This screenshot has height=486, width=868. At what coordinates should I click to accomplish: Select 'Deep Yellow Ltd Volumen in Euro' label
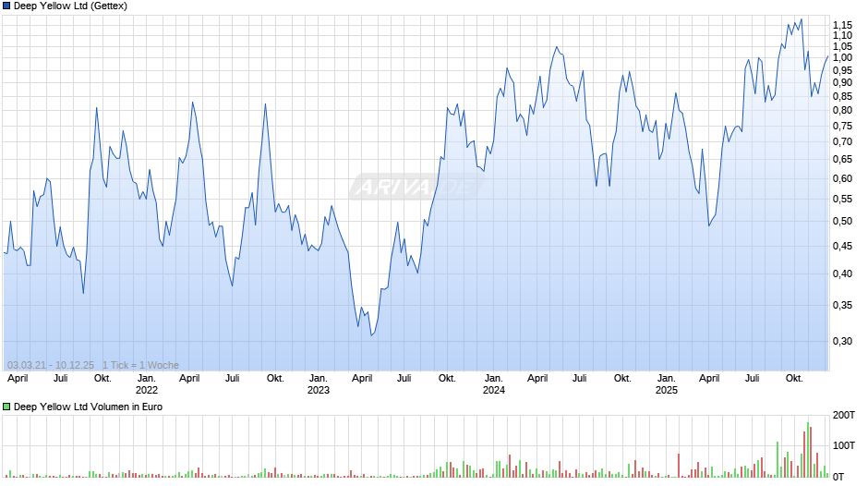(88, 407)
